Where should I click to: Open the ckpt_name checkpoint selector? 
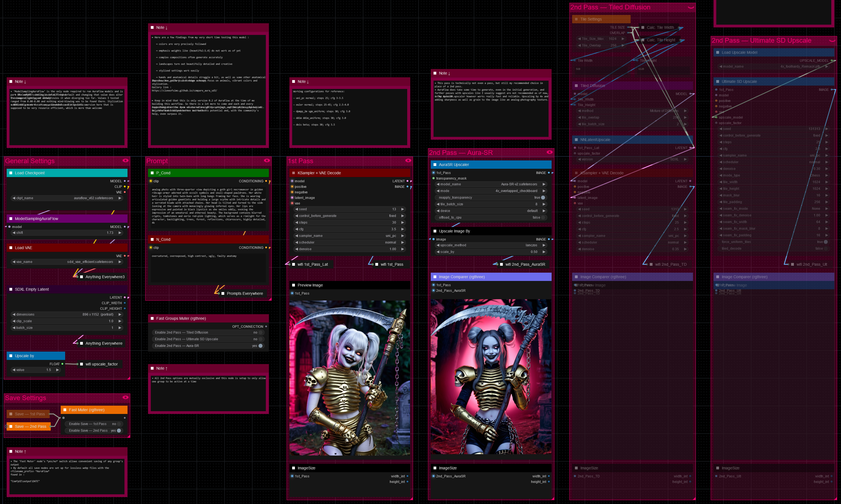pos(67,198)
